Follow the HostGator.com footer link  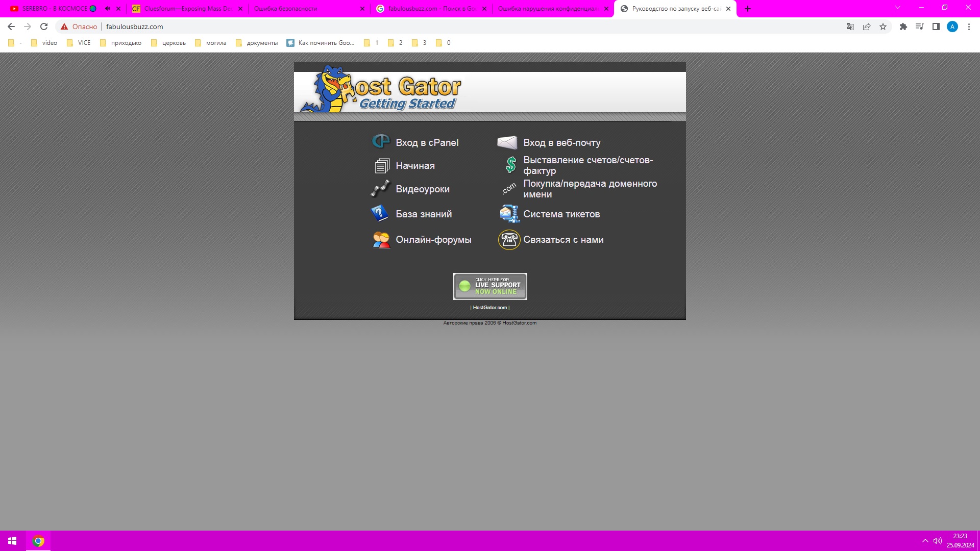click(490, 308)
